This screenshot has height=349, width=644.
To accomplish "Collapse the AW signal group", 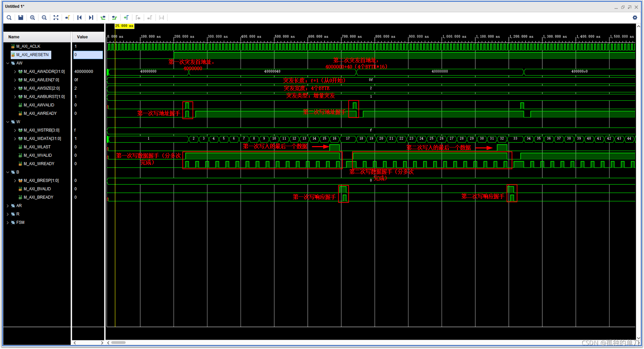I will 7,63.
